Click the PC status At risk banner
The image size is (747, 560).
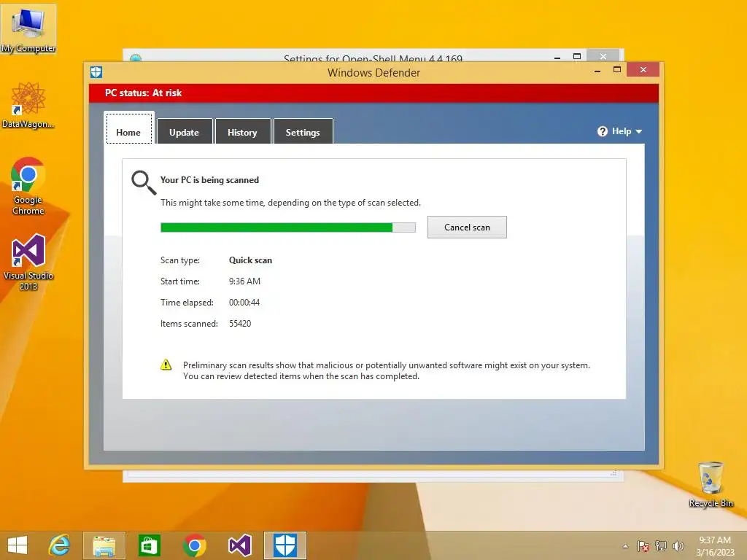pos(373,93)
